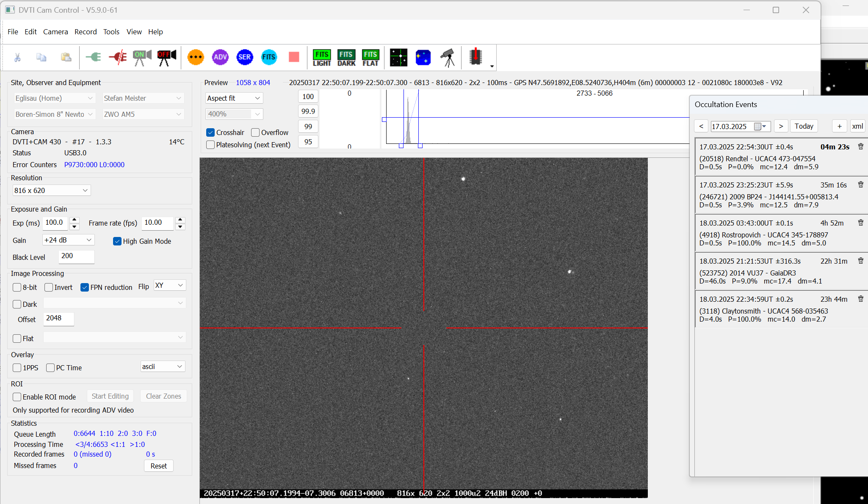Go to next day with > button
This screenshot has width=868, height=504.
[781, 126]
